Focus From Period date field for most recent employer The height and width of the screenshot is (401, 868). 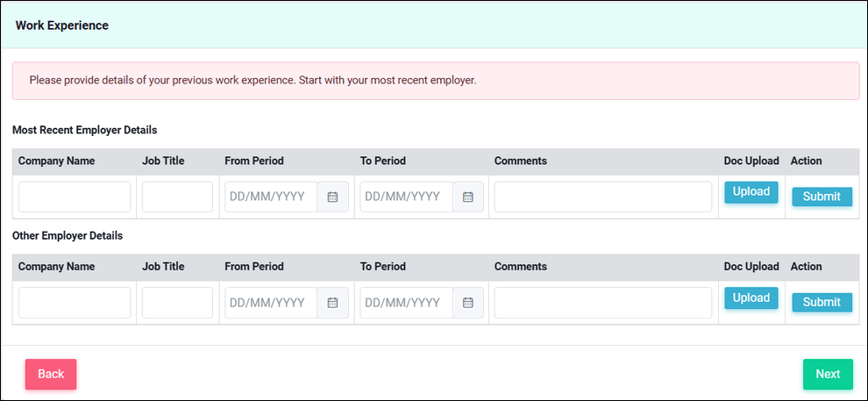[x=271, y=197]
